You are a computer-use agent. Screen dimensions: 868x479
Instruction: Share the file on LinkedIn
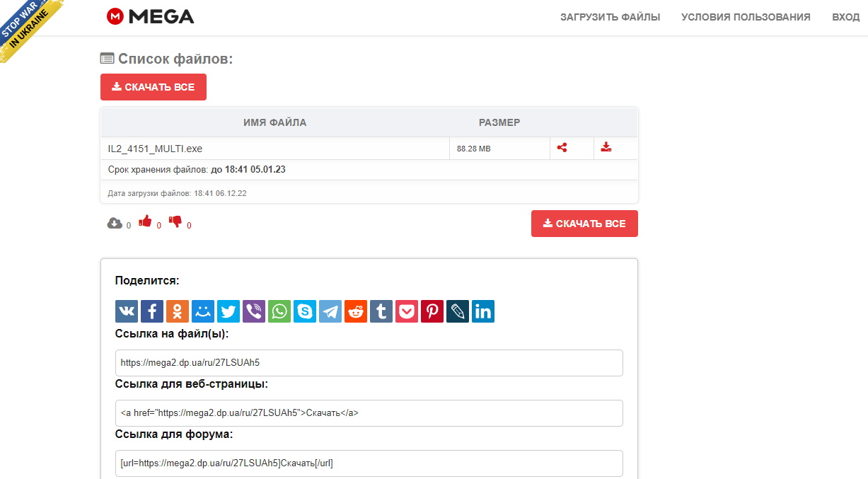483,311
